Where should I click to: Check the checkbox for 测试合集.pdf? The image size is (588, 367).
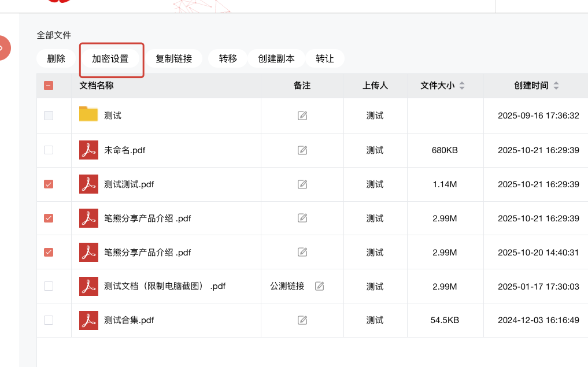(49, 320)
